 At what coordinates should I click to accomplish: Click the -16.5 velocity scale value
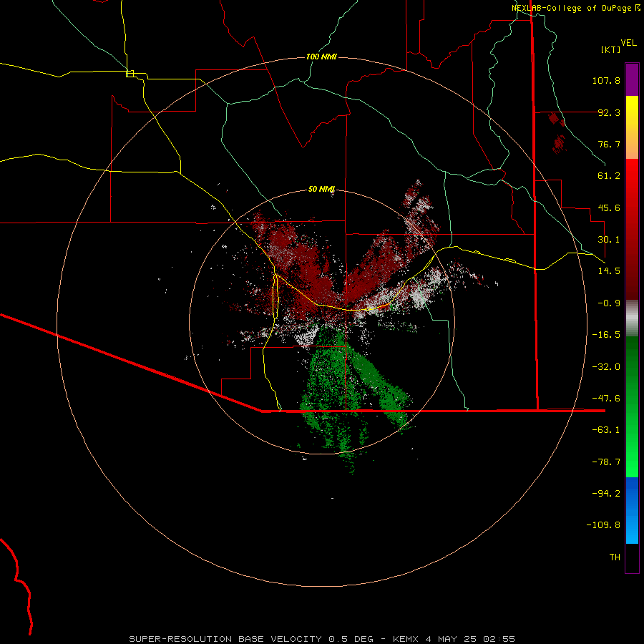pyautogui.click(x=606, y=335)
